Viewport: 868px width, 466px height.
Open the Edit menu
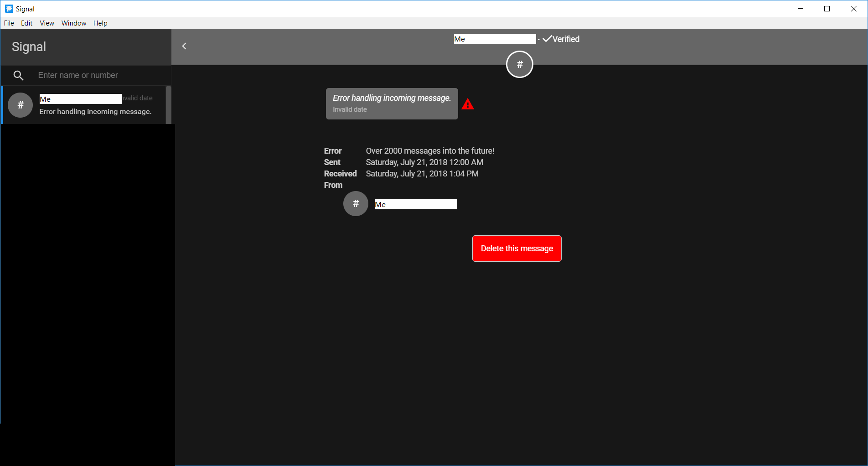click(x=26, y=23)
